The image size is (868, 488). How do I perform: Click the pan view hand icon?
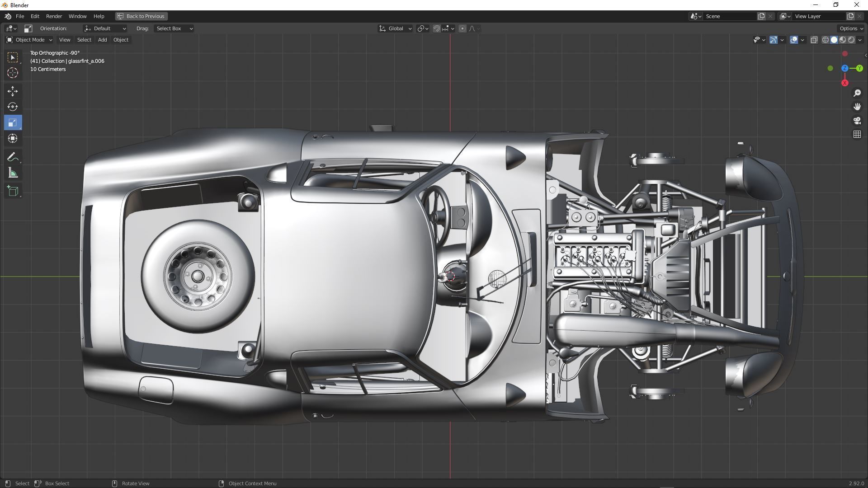coord(857,107)
